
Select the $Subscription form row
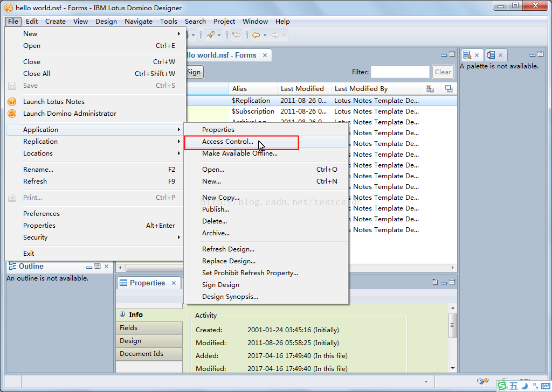(x=321, y=111)
